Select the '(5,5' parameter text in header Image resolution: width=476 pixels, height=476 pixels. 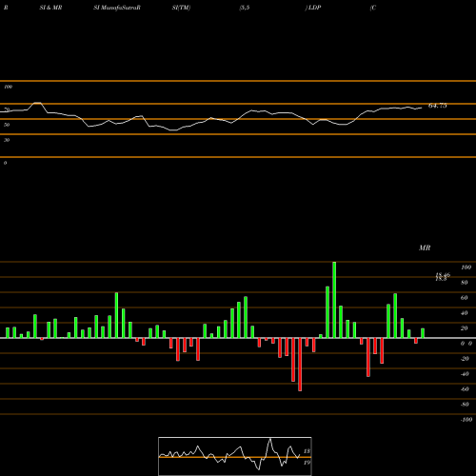245,8
